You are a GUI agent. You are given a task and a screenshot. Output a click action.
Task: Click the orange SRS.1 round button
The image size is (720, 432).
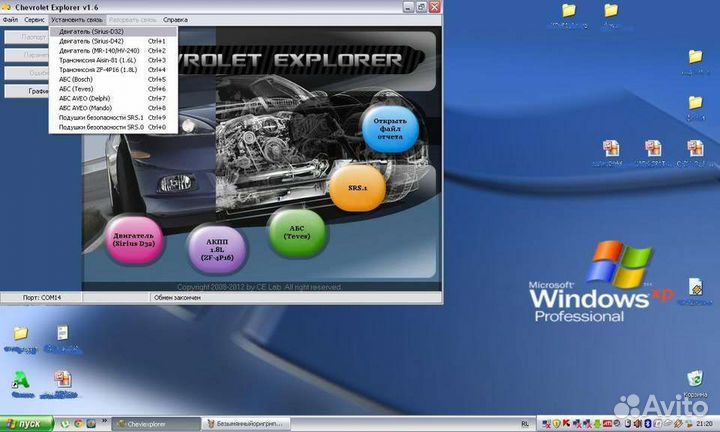pyautogui.click(x=358, y=188)
